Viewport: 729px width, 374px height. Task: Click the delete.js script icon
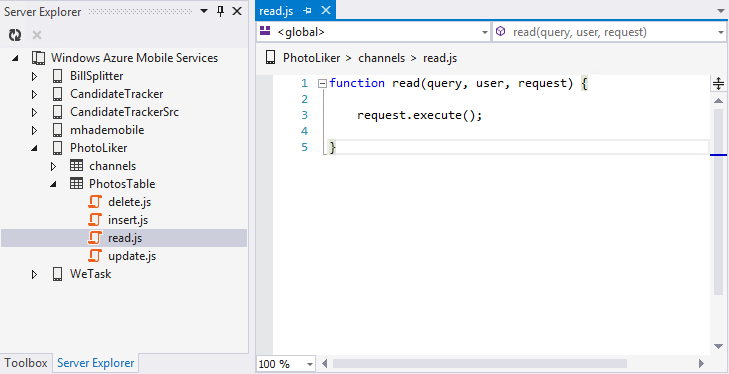(95, 202)
